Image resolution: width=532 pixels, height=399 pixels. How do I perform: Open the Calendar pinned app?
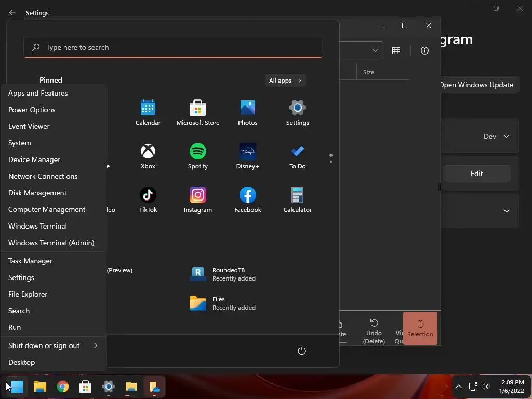coord(148,112)
